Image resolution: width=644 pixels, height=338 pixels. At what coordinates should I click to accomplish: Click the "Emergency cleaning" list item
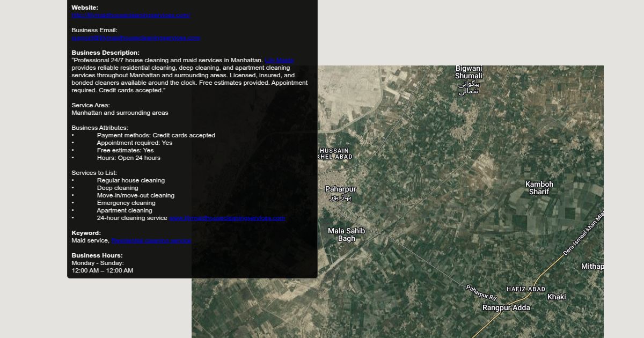coord(126,203)
